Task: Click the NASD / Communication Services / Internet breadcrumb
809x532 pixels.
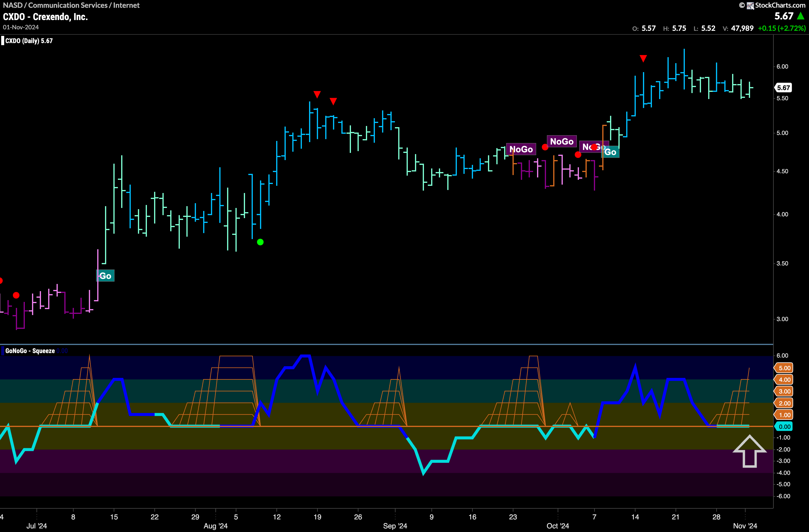Action: click(71, 5)
